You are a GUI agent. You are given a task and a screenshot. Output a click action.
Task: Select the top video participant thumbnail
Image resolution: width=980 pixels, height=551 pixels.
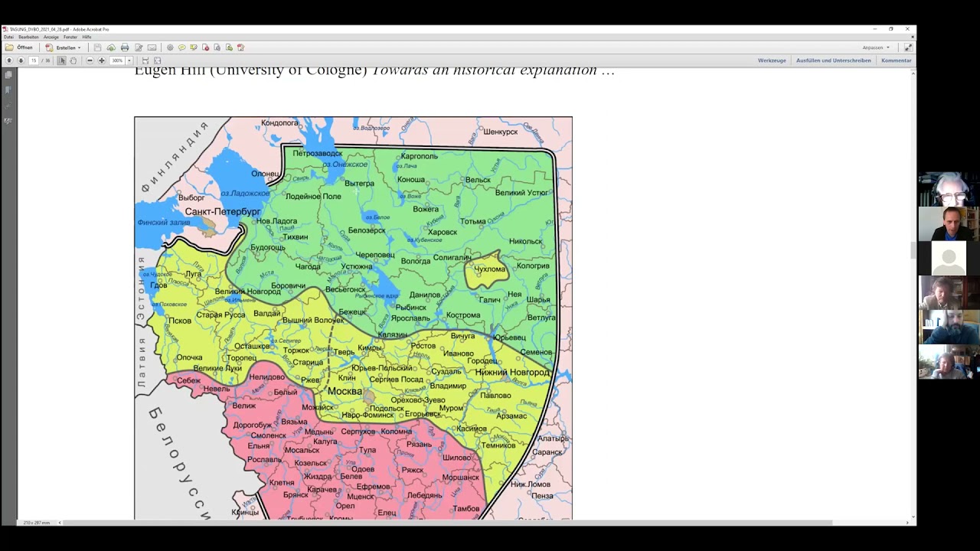pyautogui.click(x=949, y=190)
